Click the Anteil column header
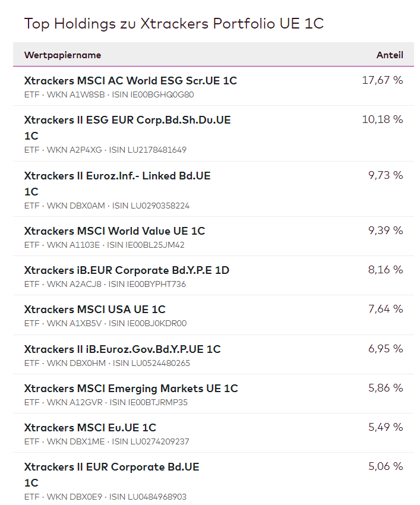This screenshot has width=420, height=505. 390,55
